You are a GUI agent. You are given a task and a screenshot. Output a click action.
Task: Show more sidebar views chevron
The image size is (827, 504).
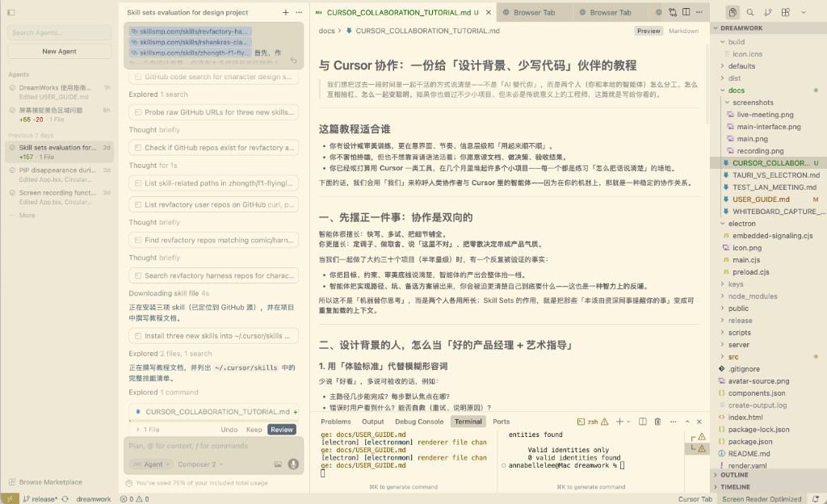point(804,12)
